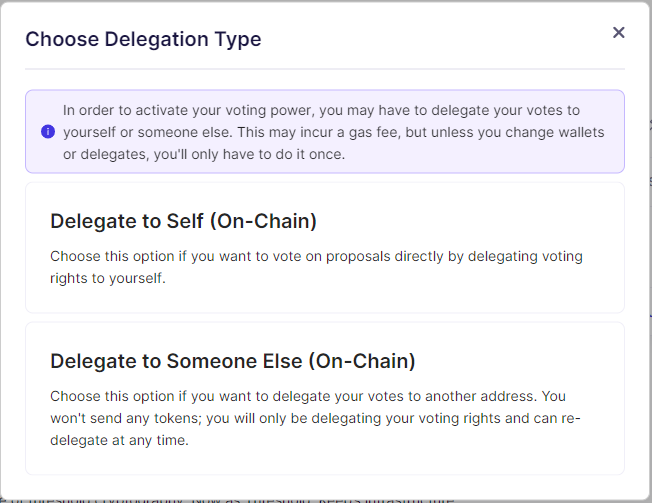Viewport: 652px width, 503px height.
Task: Click the gas fee sentence in notice banner
Action: [333, 132]
